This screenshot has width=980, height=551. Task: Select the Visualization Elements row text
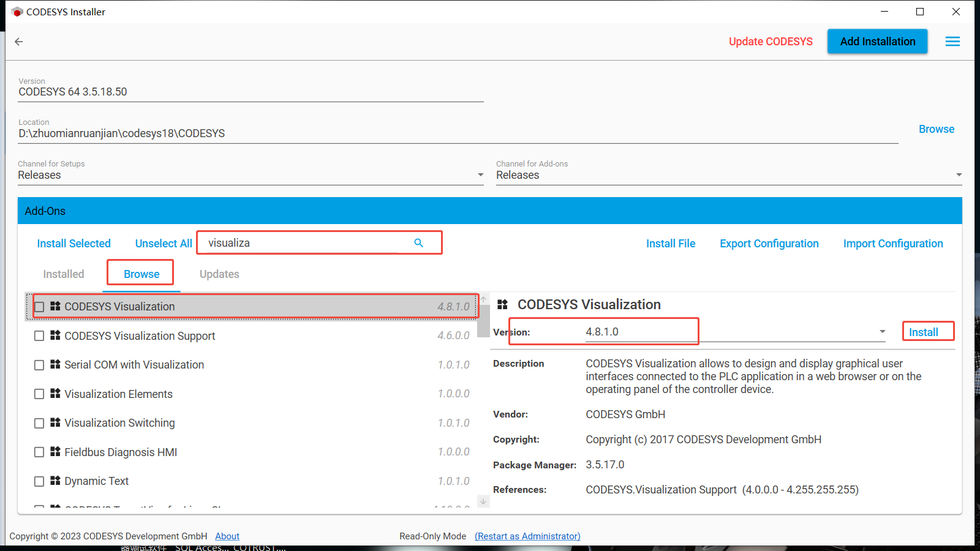[x=119, y=394]
